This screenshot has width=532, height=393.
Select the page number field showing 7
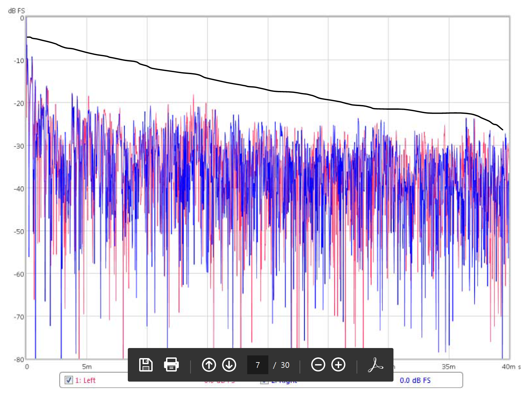tap(258, 365)
